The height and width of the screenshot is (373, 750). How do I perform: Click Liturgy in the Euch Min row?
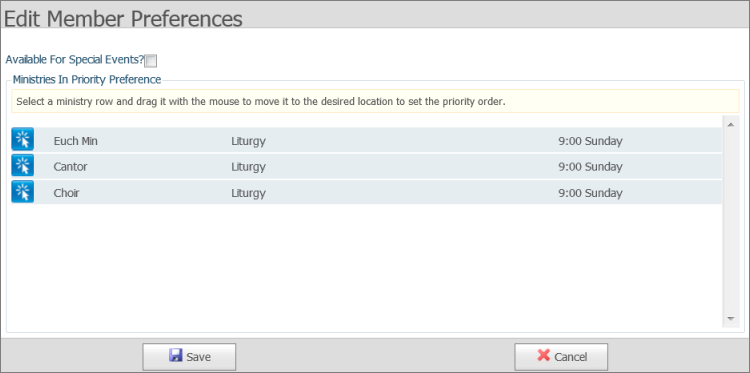pyautogui.click(x=248, y=142)
